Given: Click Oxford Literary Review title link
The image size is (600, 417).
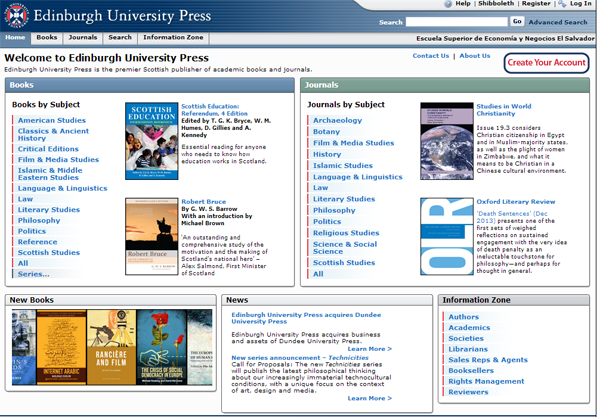Looking at the screenshot, I should coord(515,202).
